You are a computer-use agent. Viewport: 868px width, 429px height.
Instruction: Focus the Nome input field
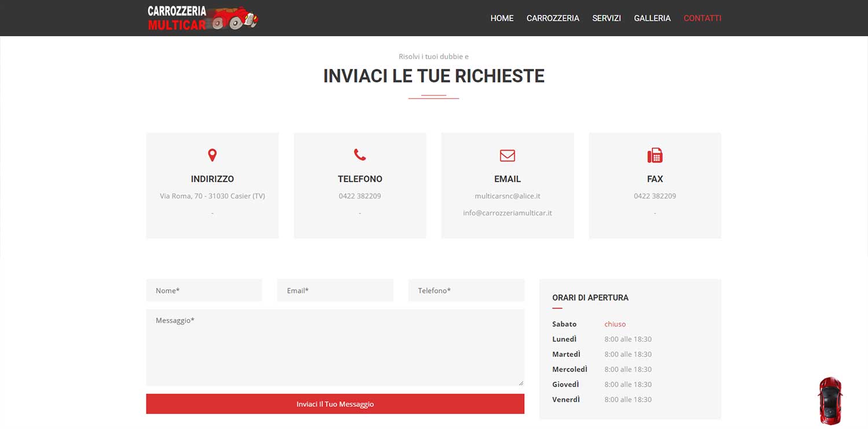[204, 291]
